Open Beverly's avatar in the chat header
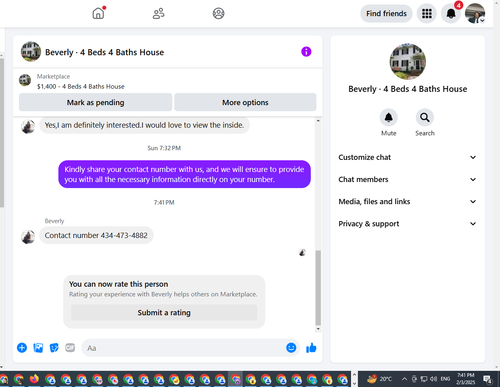Viewport: 500px width, 387px height. [31, 52]
